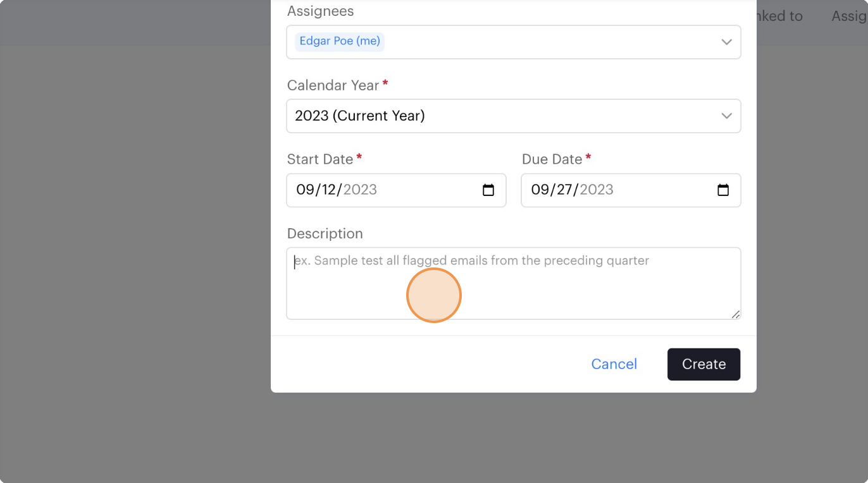The height and width of the screenshot is (483, 868).
Task: Select the year segment in Start Date
Action: [360, 190]
